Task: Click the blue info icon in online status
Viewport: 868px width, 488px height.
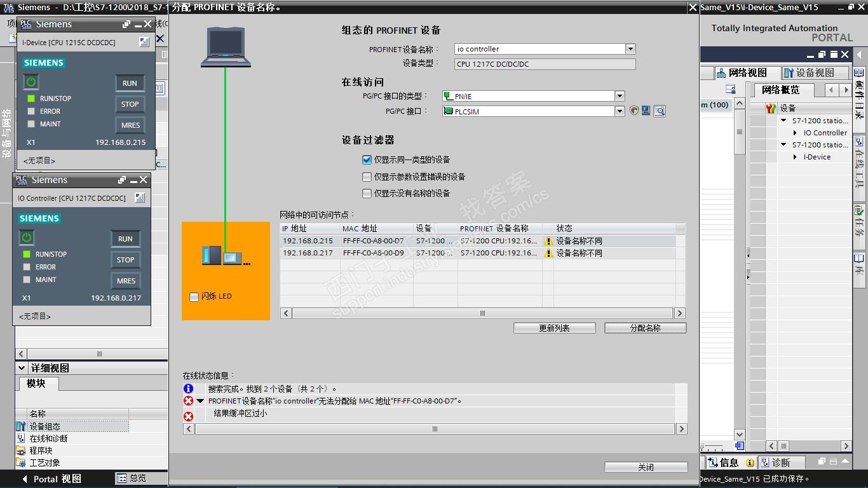Action: tap(189, 388)
